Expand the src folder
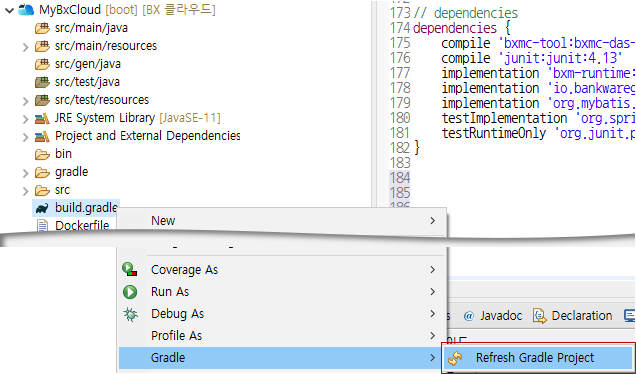 click(26, 191)
